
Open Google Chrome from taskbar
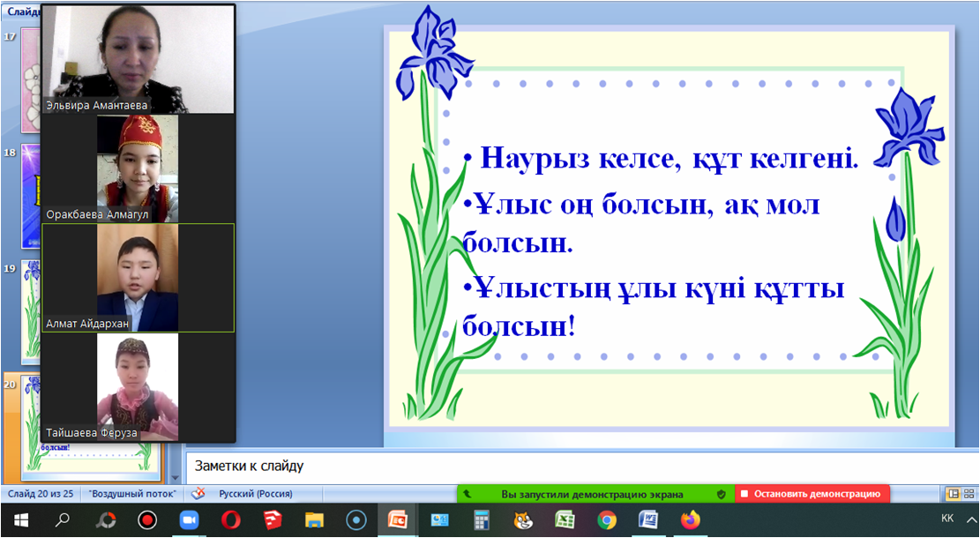(x=607, y=520)
